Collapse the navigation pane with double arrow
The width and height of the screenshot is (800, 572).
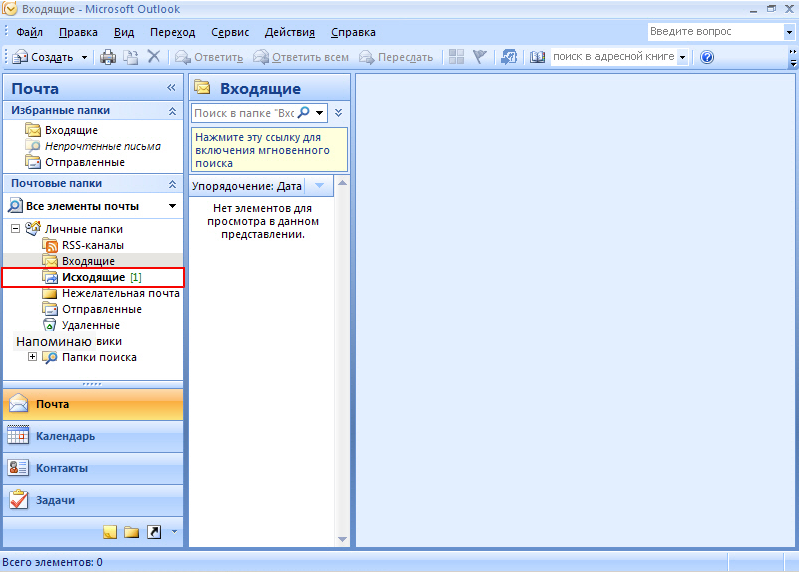[171, 88]
